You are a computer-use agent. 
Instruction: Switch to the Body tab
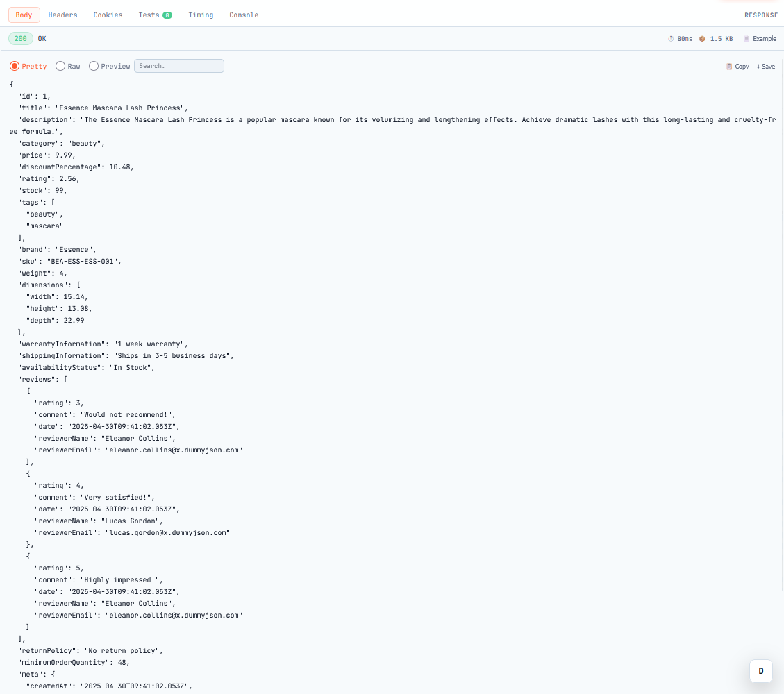[24, 15]
